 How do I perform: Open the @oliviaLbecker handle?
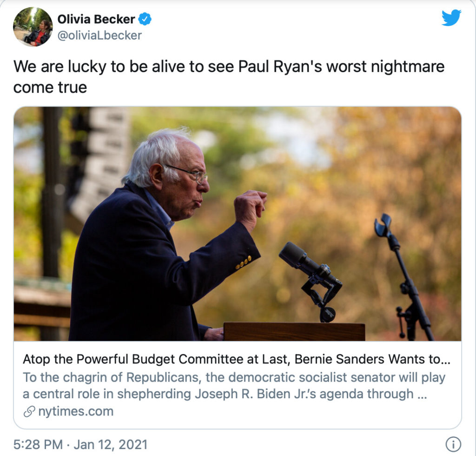click(99, 35)
